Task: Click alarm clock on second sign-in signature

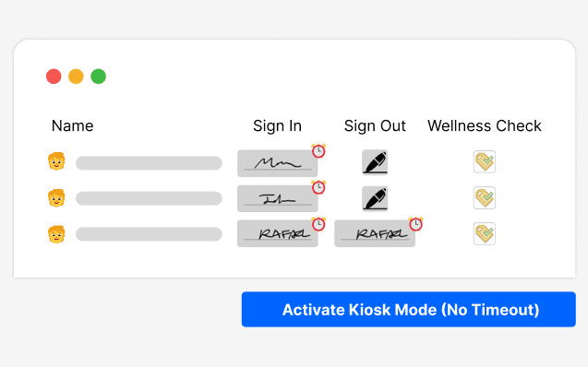Action: (x=318, y=187)
